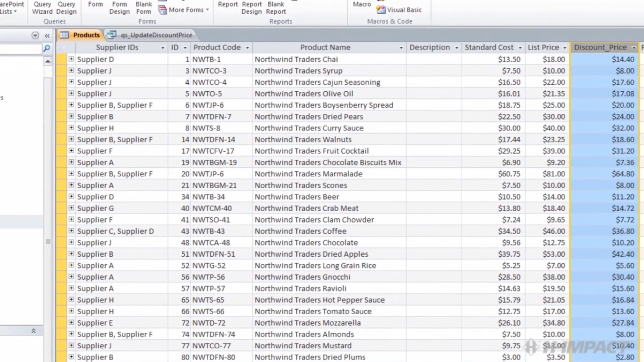Open the Discount_Price column filter dropdown
644x362 pixels.
634,48
